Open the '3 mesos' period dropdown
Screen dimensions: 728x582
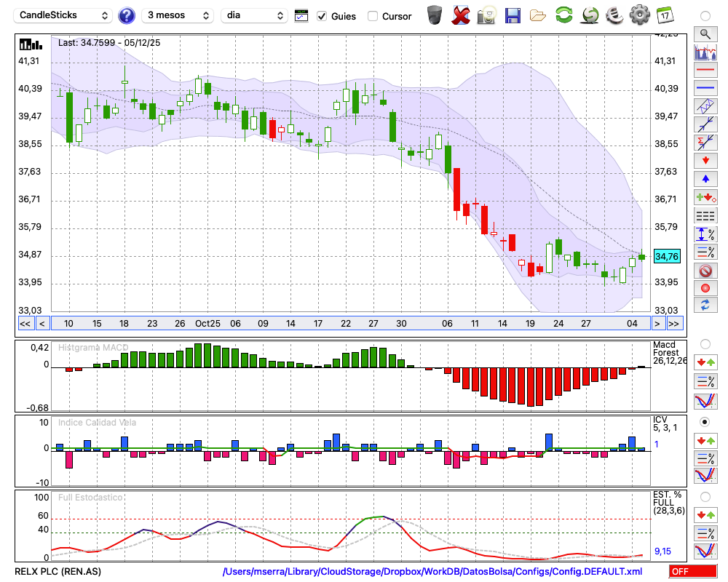tap(178, 15)
